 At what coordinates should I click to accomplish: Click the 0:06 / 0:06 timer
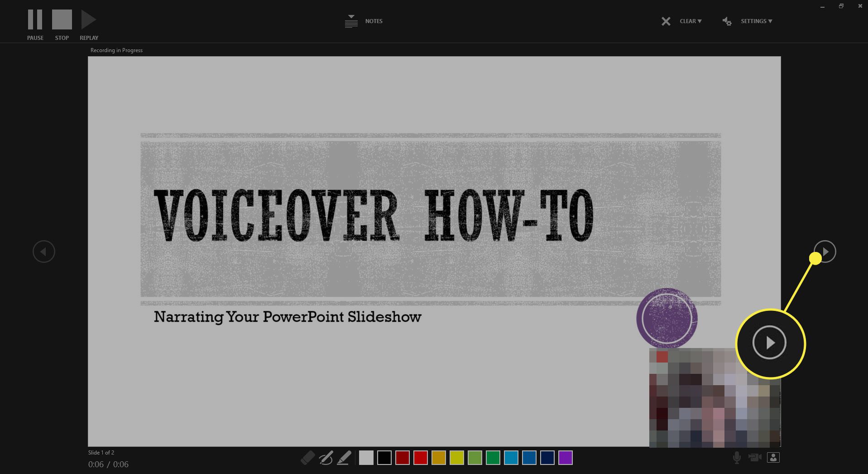[108, 464]
